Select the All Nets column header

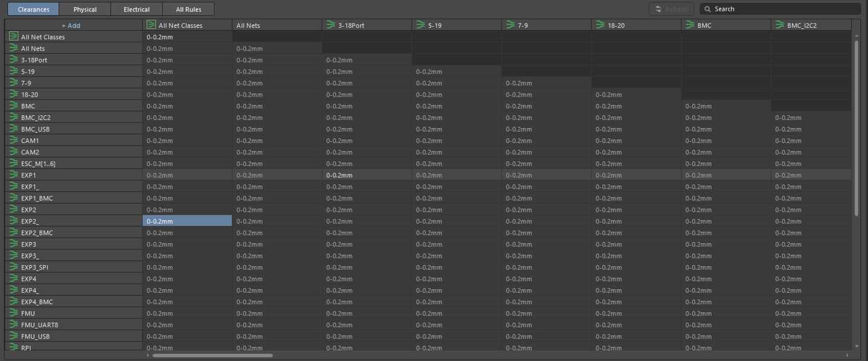[276, 25]
